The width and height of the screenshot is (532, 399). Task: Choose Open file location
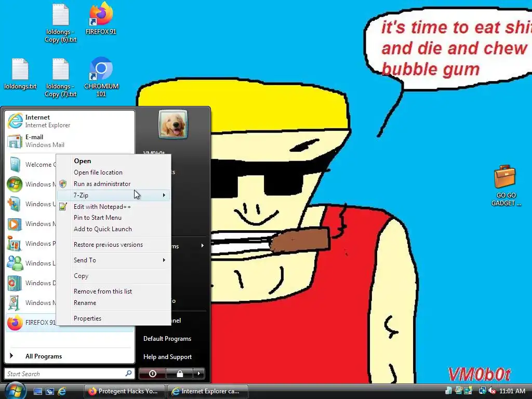(x=114, y=172)
